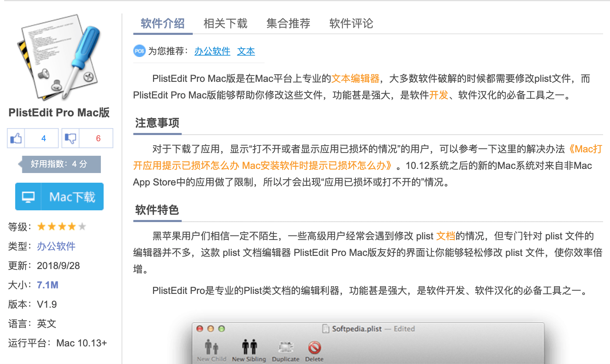Click the New Child toolbar icon
The image size is (610, 364).
point(212,346)
